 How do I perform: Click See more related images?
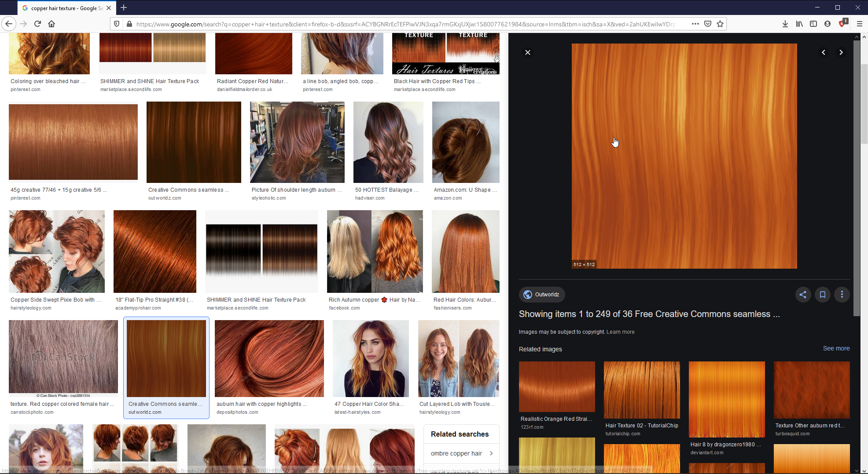click(836, 348)
